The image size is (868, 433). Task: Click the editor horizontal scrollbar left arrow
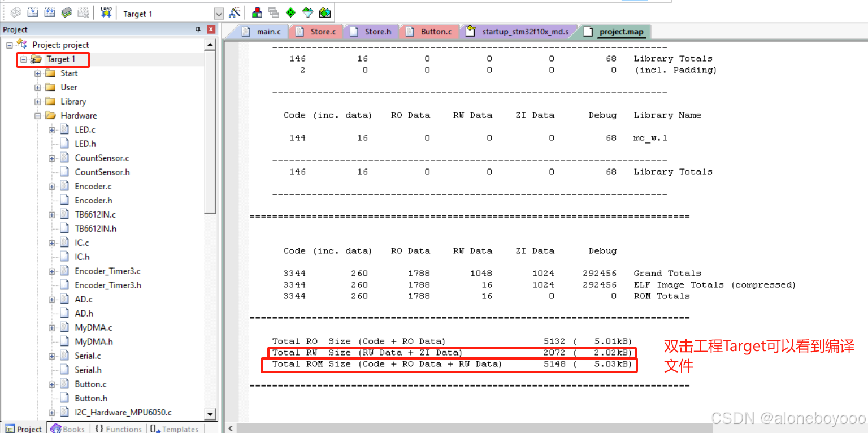pyautogui.click(x=231, y=428)
